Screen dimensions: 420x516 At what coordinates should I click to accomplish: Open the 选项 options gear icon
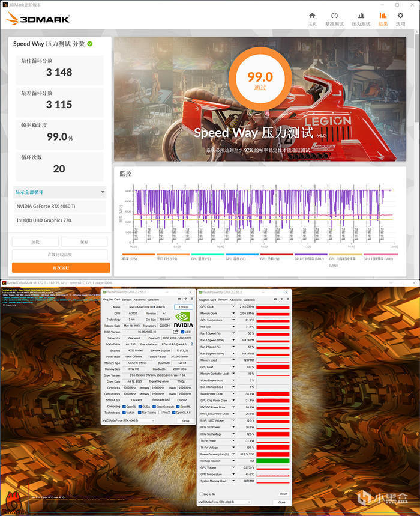tap(400, 16)
